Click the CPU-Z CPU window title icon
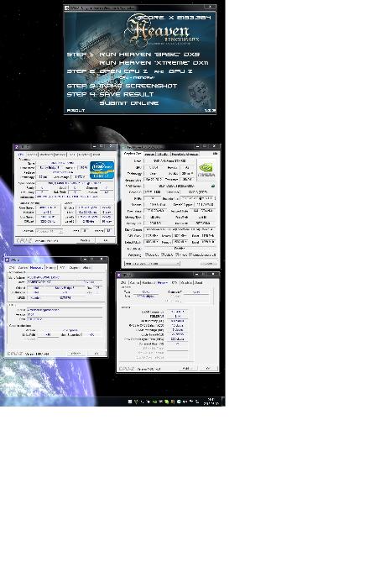This screenshot has width=391, height=588. point(16,147)
